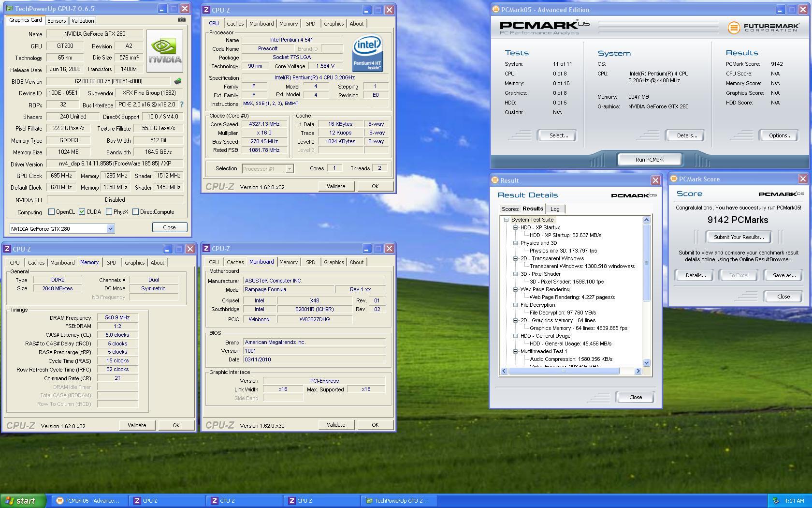Click the Start button Windows logo
The width and height of the screenshot is (812, 508).
click(9, 501)
